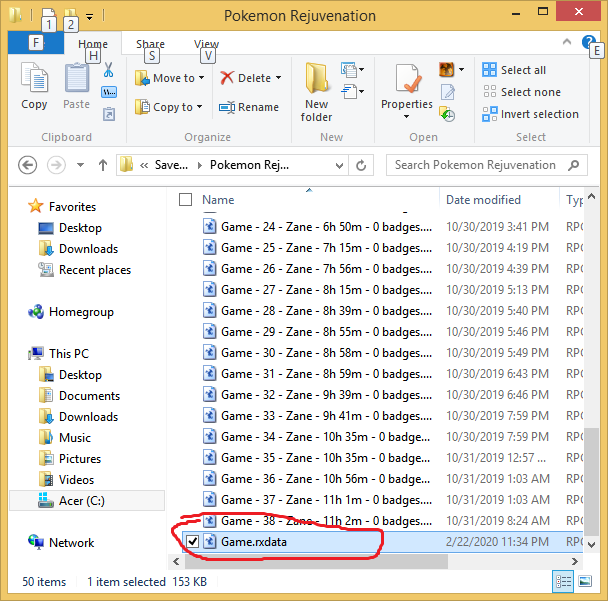Expand the Delete dropdown arrow
The image size is (608, 601).
pyautogui.click(x=278, y=78)
